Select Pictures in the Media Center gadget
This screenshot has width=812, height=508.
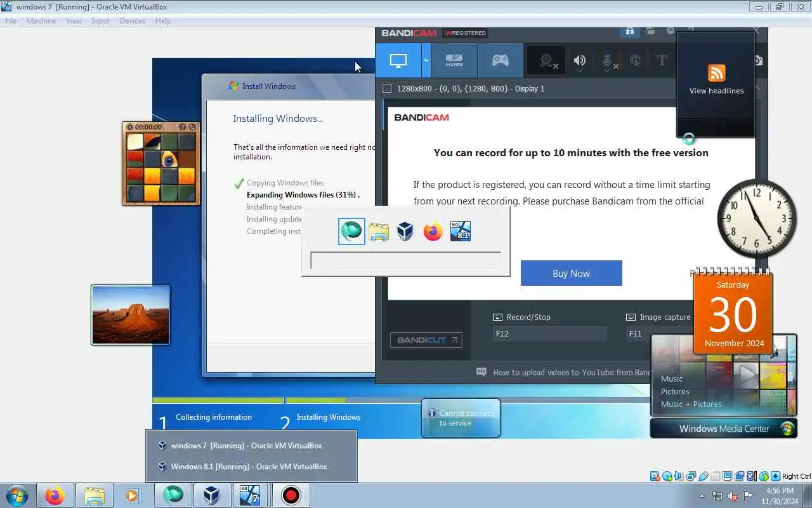(675, 391)
